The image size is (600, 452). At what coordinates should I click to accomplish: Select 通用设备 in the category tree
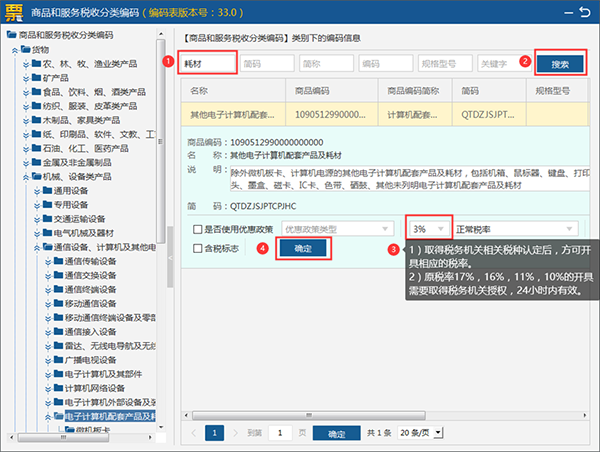76,191
